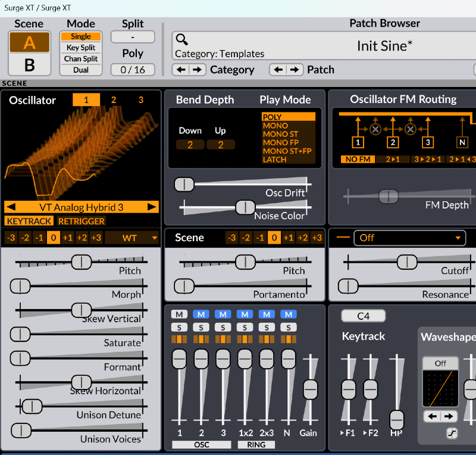
Task: Open oscillator type WT dropdown
Action: (x=131, y=238)
